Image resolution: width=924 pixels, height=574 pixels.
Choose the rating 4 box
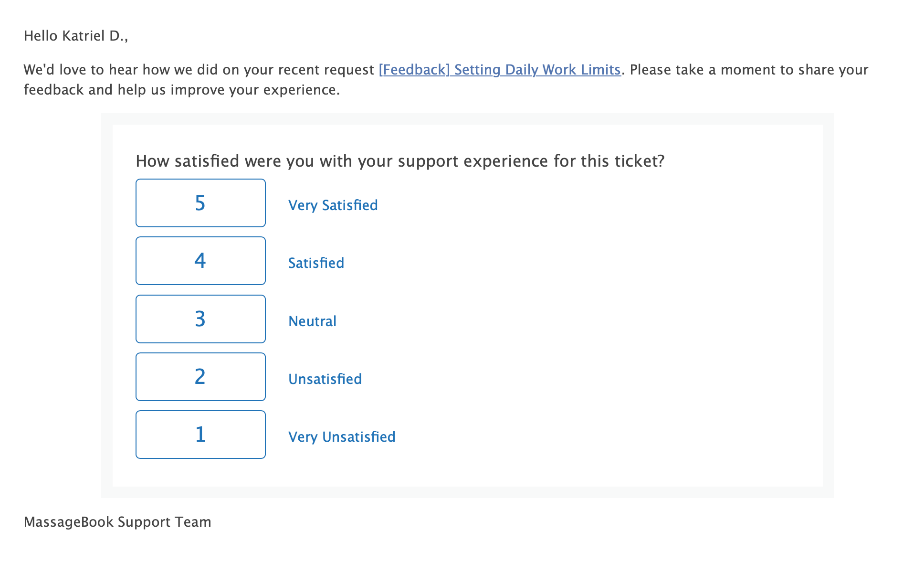coord(200,261)
